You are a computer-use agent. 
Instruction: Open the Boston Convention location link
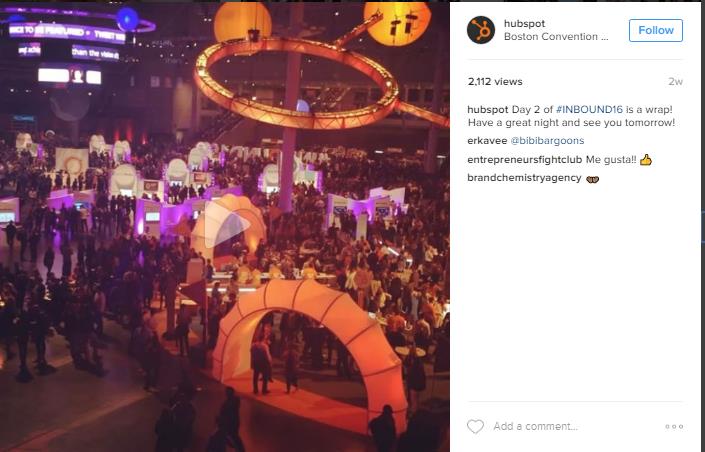click(556, 37)
